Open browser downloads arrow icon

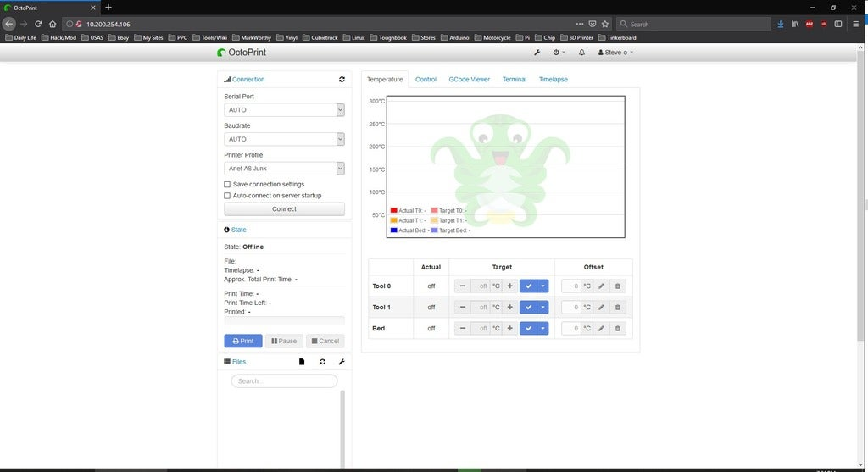point(781,24)
